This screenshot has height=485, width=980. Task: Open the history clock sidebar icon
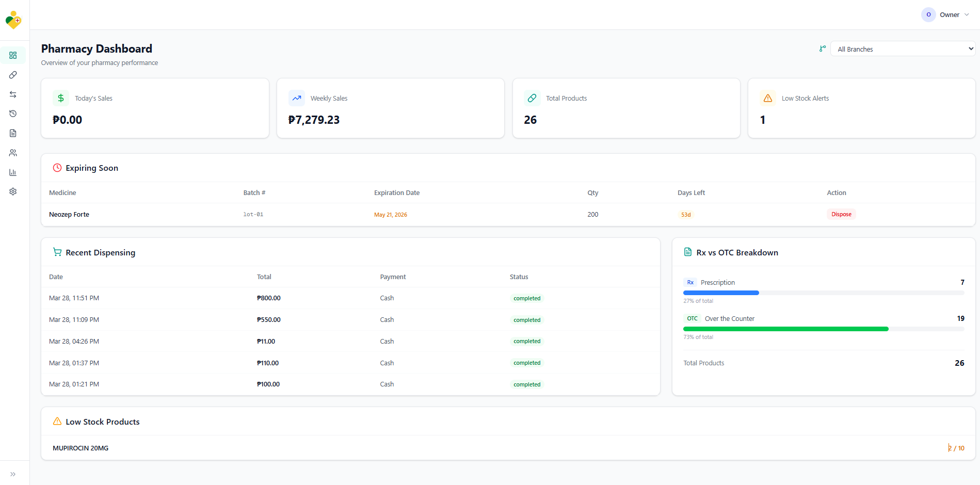point(13,114)
